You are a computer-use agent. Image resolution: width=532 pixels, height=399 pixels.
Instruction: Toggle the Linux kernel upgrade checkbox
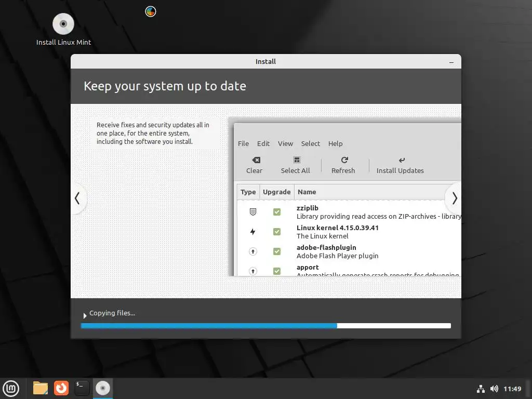tap(277, 231)
